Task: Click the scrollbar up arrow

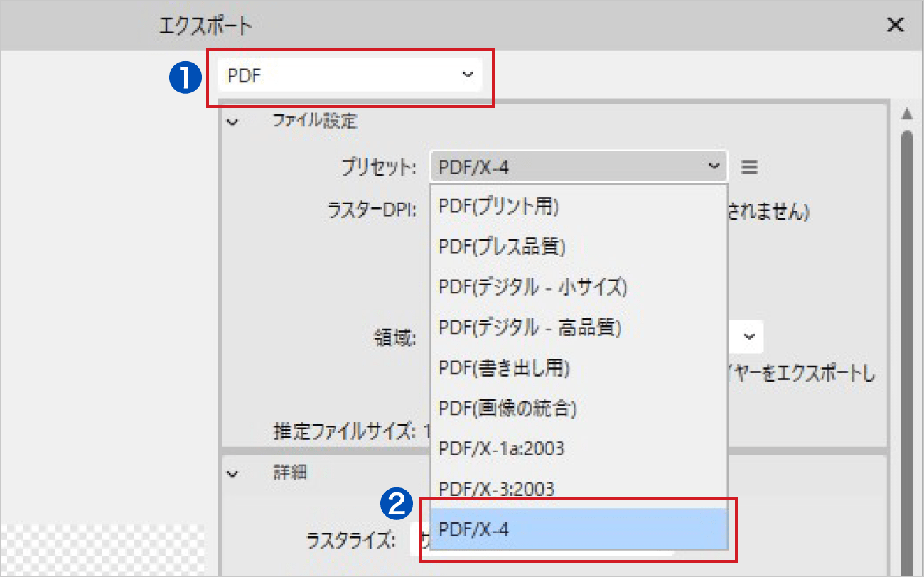Action: pos(907,114)
